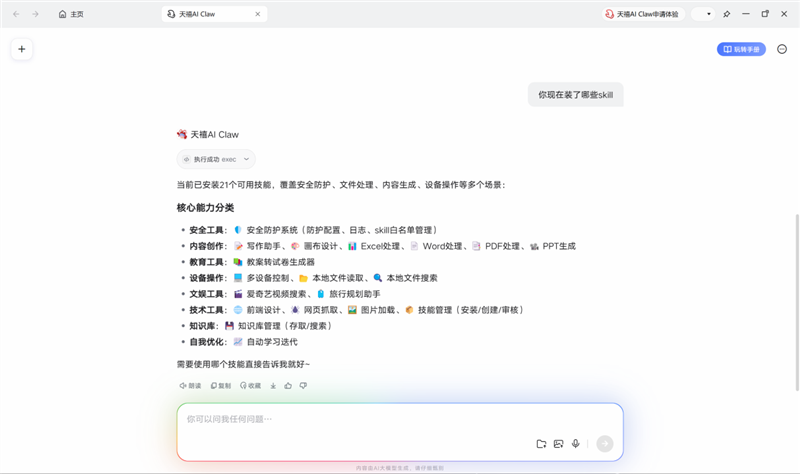This screenshot has width=800, height=474.
Task: Click the closing line 需要使用哪个技能直接告诉我就好
Action: click(x=243, y=364)
